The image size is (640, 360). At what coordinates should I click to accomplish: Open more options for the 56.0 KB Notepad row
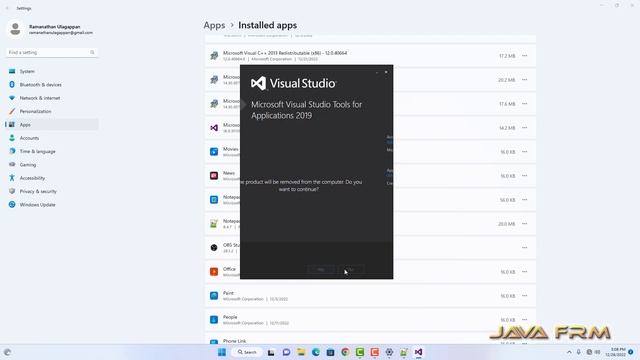524,200
